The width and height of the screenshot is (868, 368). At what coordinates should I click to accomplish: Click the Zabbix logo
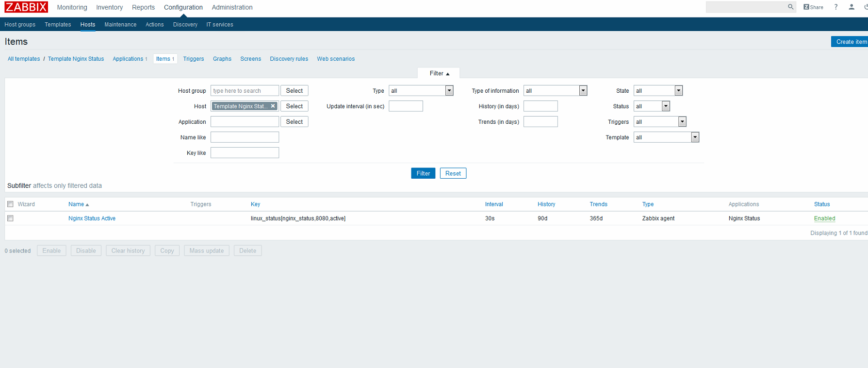click(x=26, y=7)
